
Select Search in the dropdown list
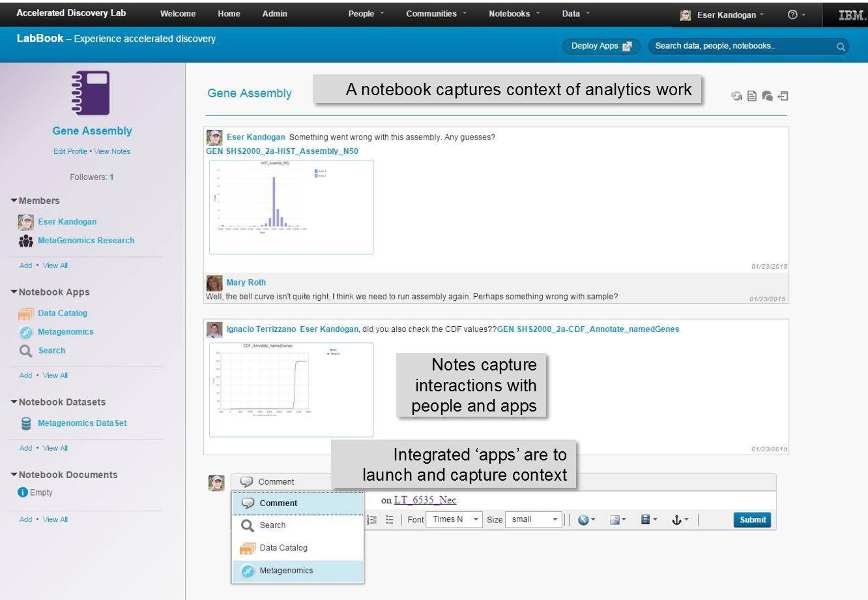pyautogui.click(x=298, y=526)
